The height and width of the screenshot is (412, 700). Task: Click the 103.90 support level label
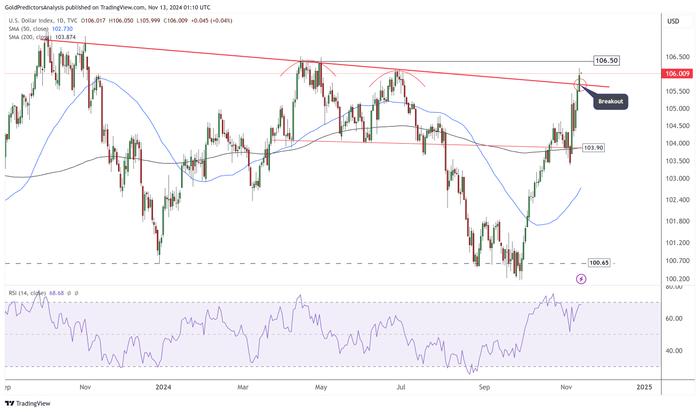594,147
